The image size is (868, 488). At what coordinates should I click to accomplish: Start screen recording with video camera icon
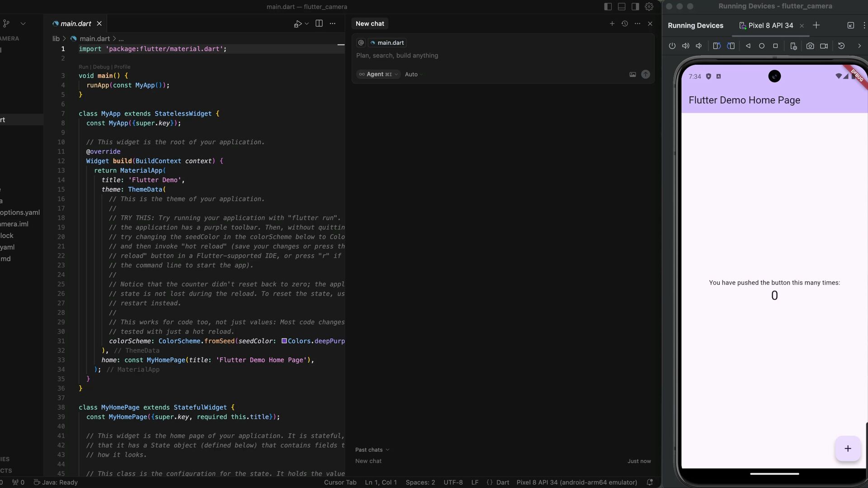tap(824, 46)
